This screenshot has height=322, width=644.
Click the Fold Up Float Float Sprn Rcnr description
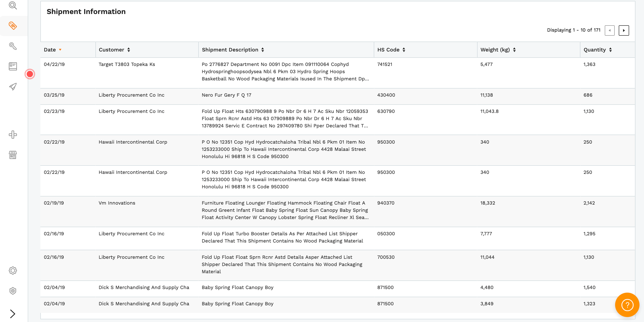point(282,264)
